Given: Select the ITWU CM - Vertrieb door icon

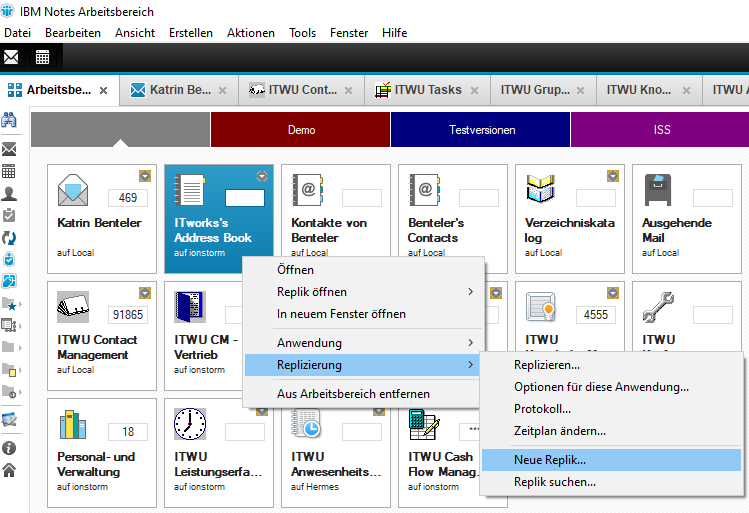Looking at the screenshot, I should (x=190, y=307).
